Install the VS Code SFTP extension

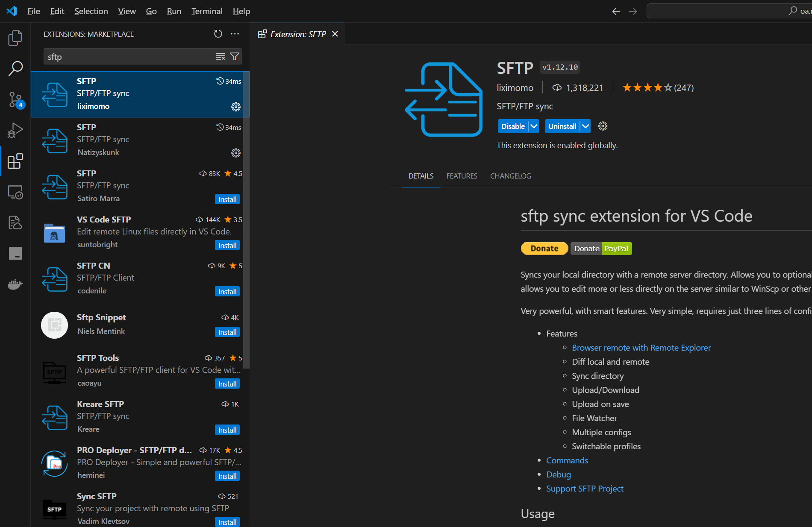click(227, 245)
